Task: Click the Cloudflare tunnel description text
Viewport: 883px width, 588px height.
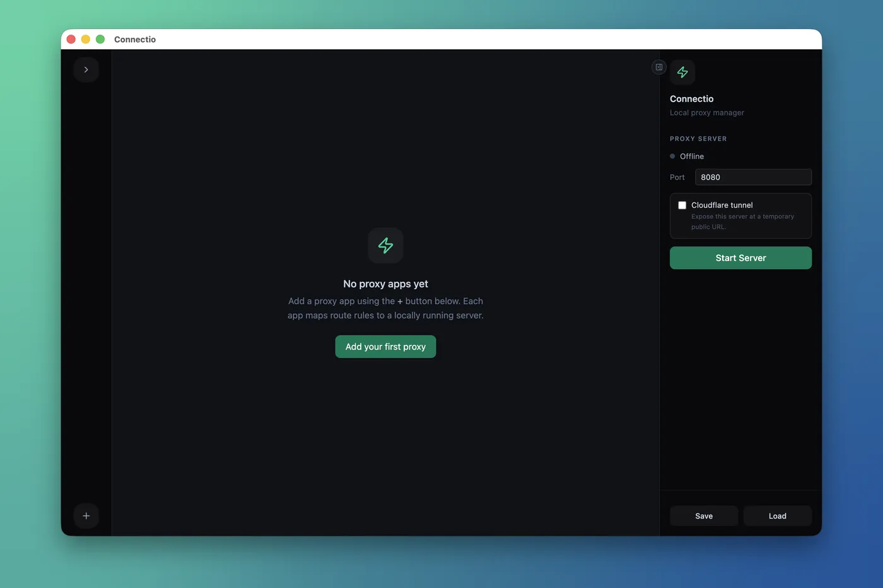Action: [x=742, y=221]
